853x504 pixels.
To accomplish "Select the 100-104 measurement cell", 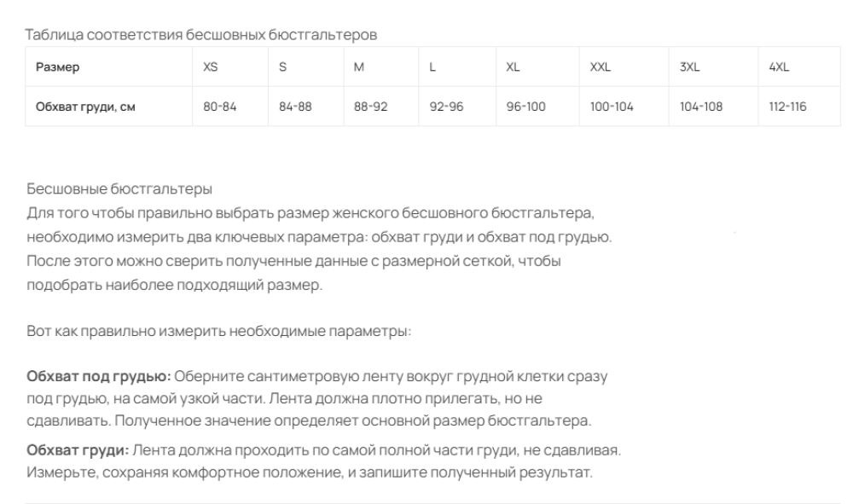I will click(624, 107).
